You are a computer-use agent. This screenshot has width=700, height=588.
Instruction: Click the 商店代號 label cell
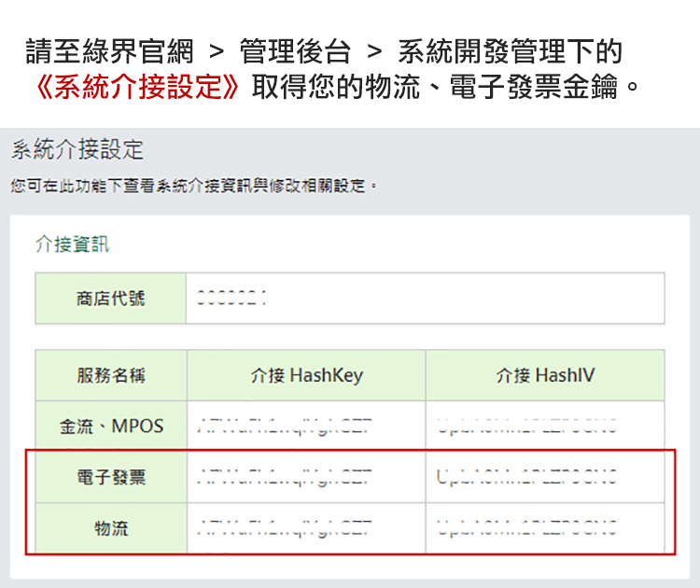tap(111, 299)
